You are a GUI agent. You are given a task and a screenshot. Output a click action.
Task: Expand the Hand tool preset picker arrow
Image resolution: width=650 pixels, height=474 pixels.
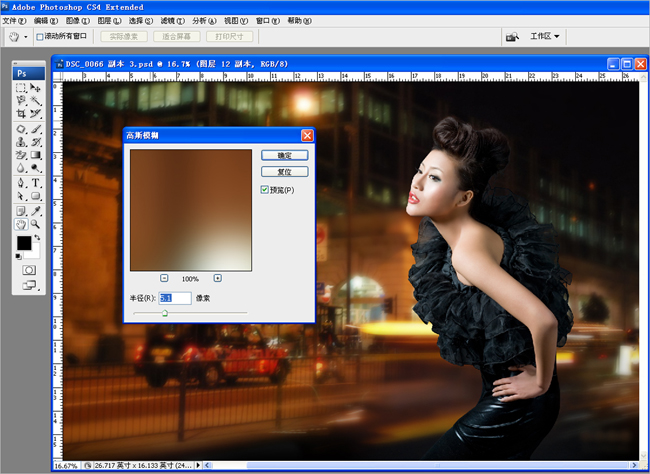click(x=25, y=37)
